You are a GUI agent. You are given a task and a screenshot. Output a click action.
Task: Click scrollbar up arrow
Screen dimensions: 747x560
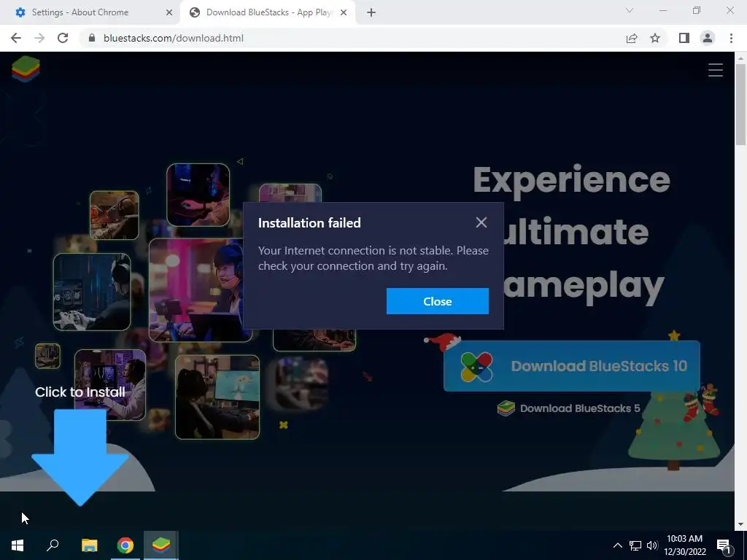click(x=740, y=58)
